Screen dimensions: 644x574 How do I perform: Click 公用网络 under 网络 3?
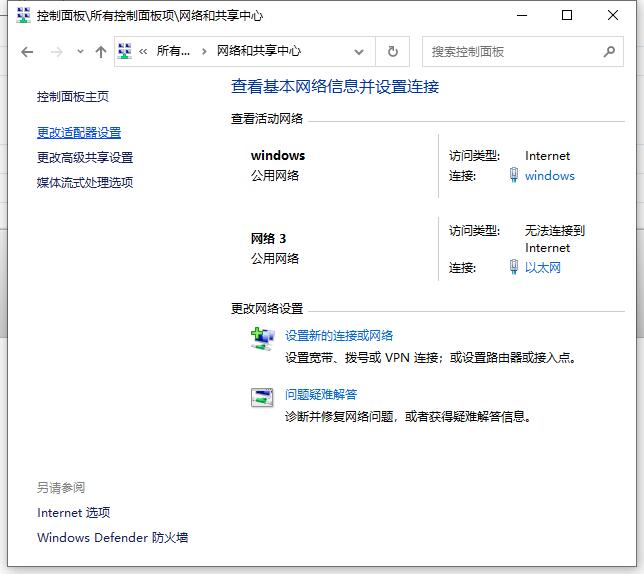275,258
